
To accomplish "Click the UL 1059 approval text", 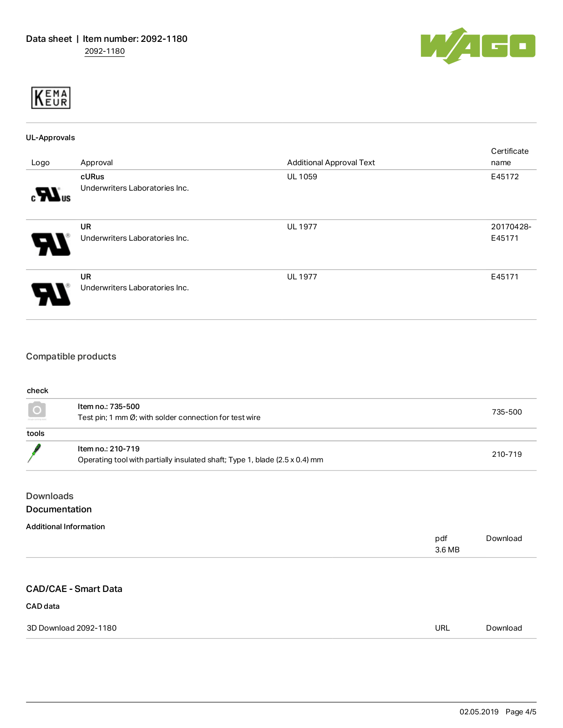I will tap(302, 177).
